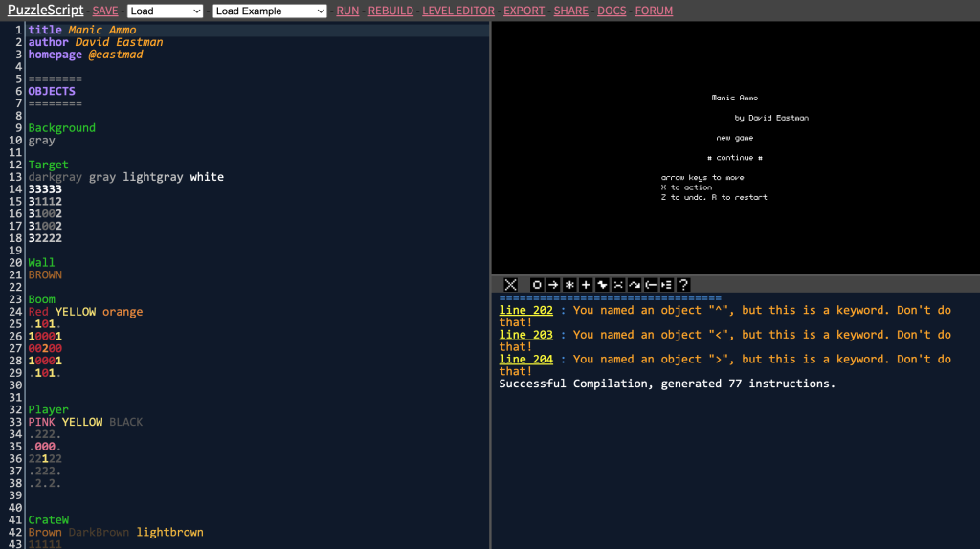Image resolution: width=980 pixels, height=549 pixels.
Task: Expand the Load Example dropdown
Action: click(x=270, y=11)
